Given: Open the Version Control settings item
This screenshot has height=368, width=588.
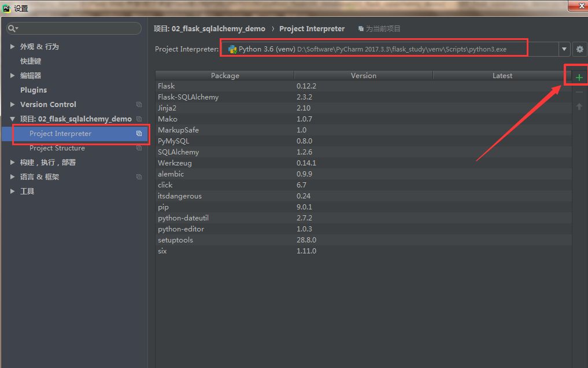Looking at the screenshot, I should click(48, 104).
